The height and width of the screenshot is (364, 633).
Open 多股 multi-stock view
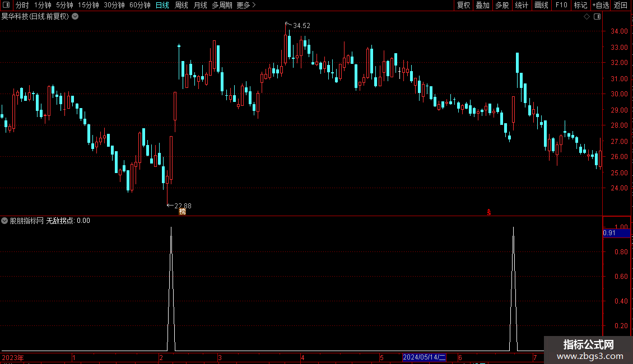[x=502, y=5]
